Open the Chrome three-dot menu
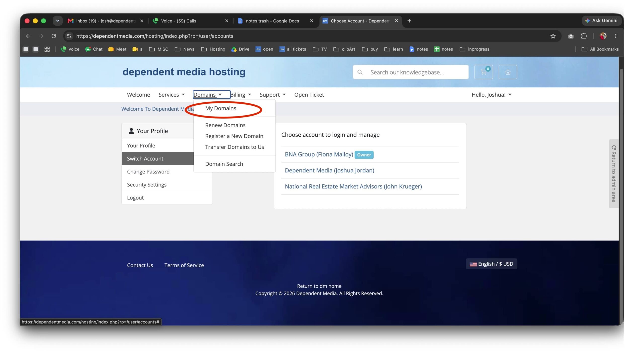 click(616, 36)
